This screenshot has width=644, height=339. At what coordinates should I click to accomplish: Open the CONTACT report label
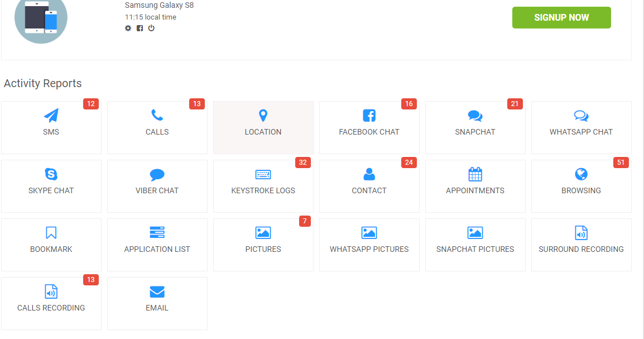(369, 190)
